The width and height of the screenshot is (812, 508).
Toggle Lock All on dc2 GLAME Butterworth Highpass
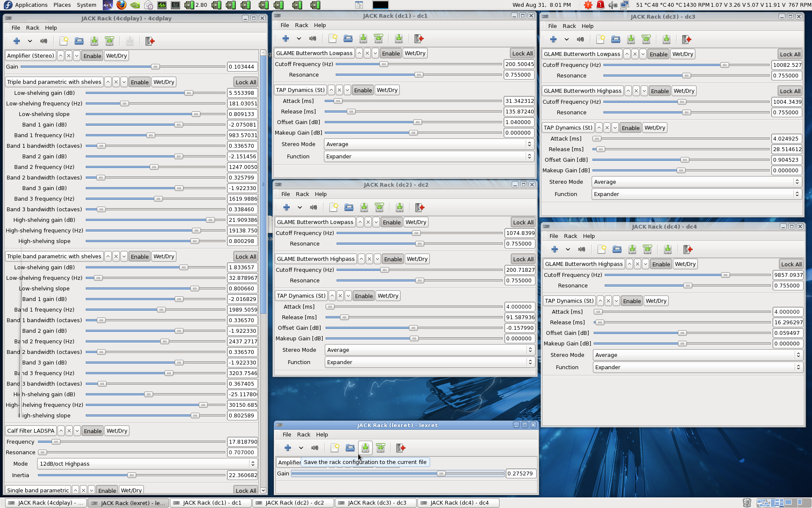(x=523, y=259)
